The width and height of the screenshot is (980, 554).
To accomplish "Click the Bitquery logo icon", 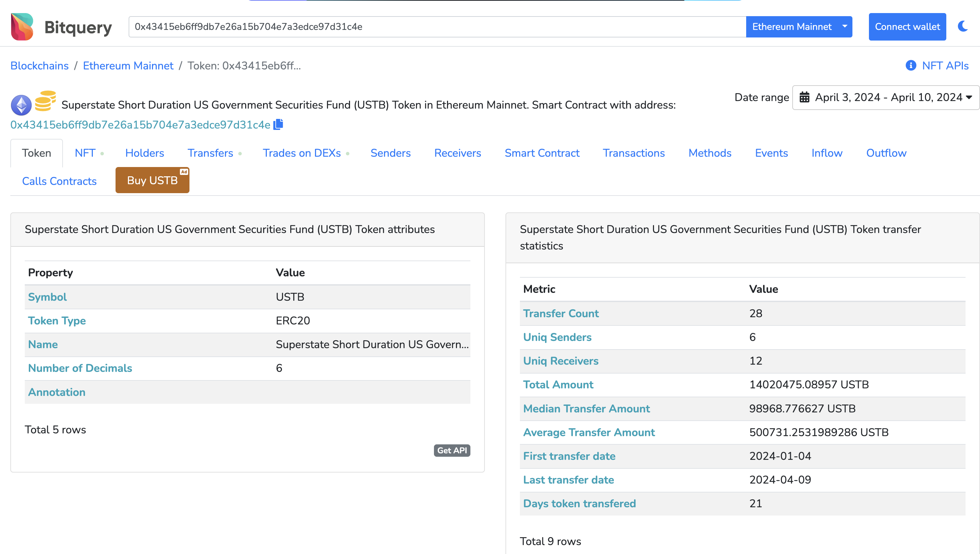I will (22, 27).
